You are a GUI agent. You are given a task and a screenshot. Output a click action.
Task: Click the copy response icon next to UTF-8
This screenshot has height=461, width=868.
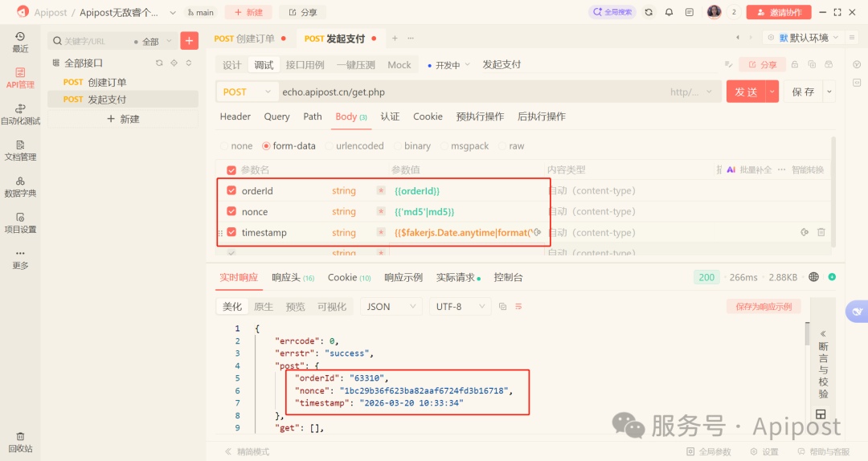point(502,306)
